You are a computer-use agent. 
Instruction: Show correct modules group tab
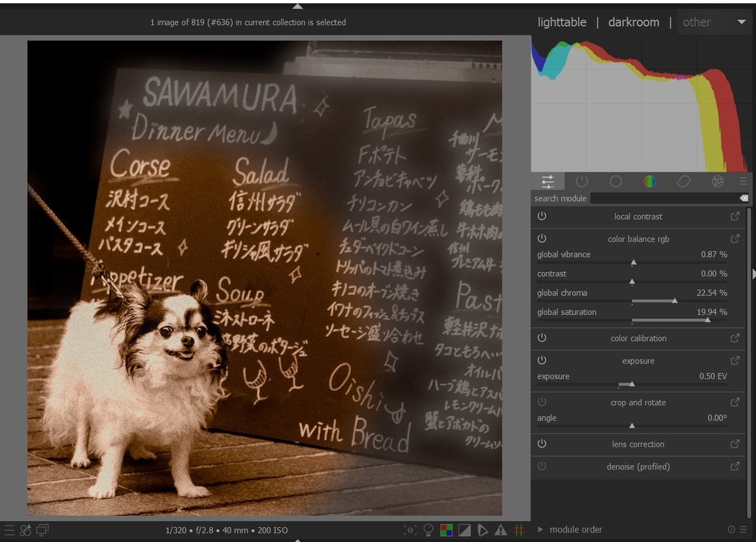(x=684, y=182)
